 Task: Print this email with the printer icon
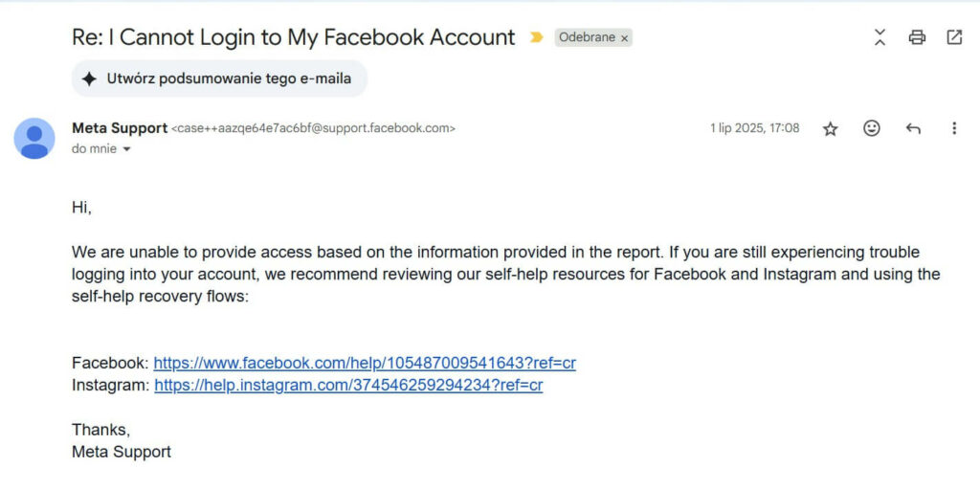pyautogui.click(x=917, y=37)
